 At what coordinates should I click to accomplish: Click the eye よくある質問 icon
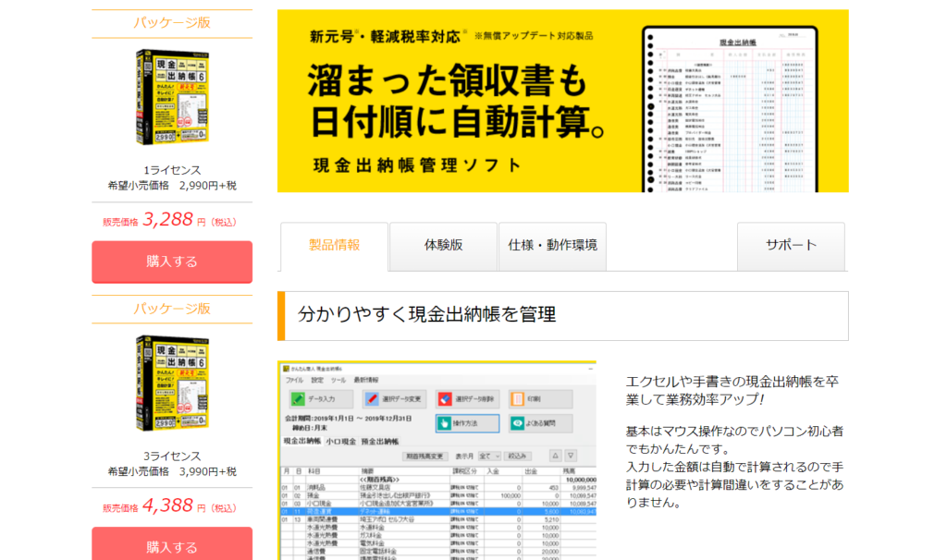click(518, 423)
